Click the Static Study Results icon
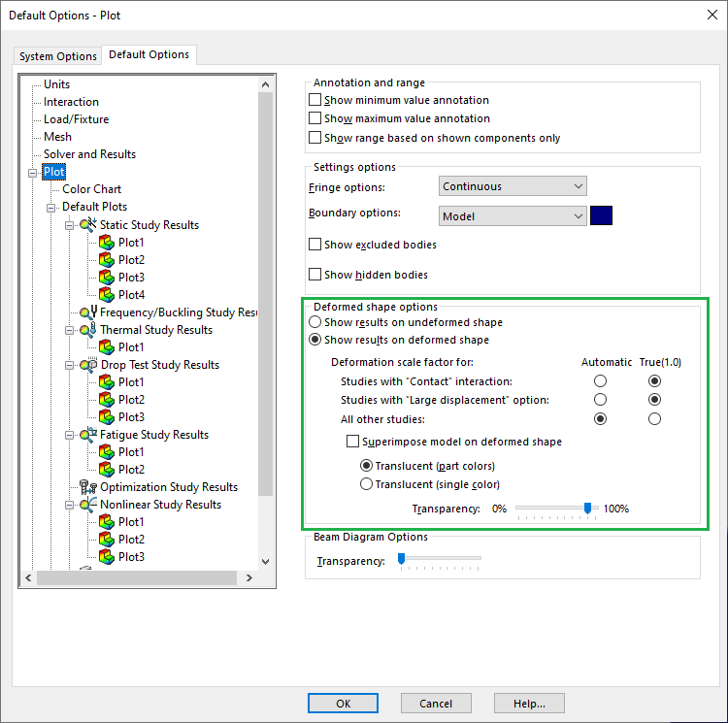Image resolution: width=728 pixels, height=723 pixels. [x=89, y=225]
